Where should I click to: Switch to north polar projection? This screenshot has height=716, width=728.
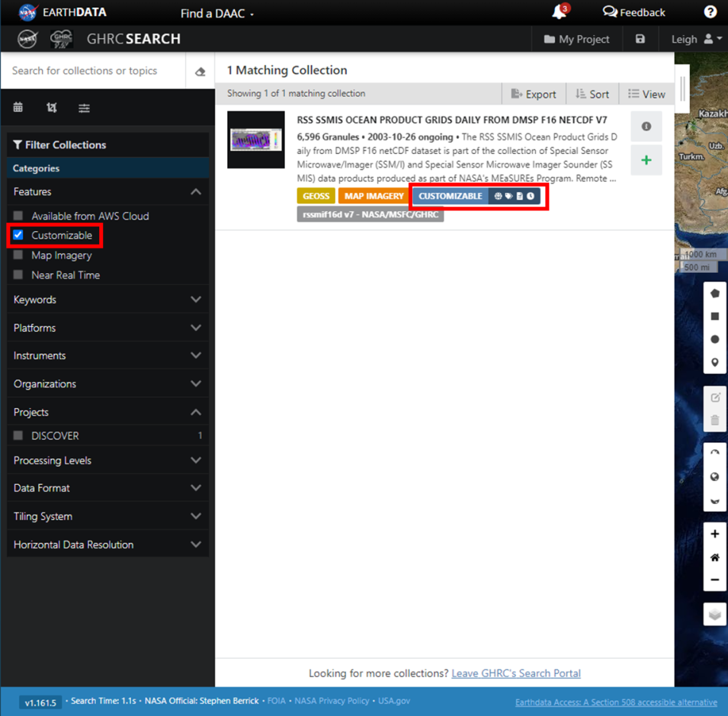(715, 454)
